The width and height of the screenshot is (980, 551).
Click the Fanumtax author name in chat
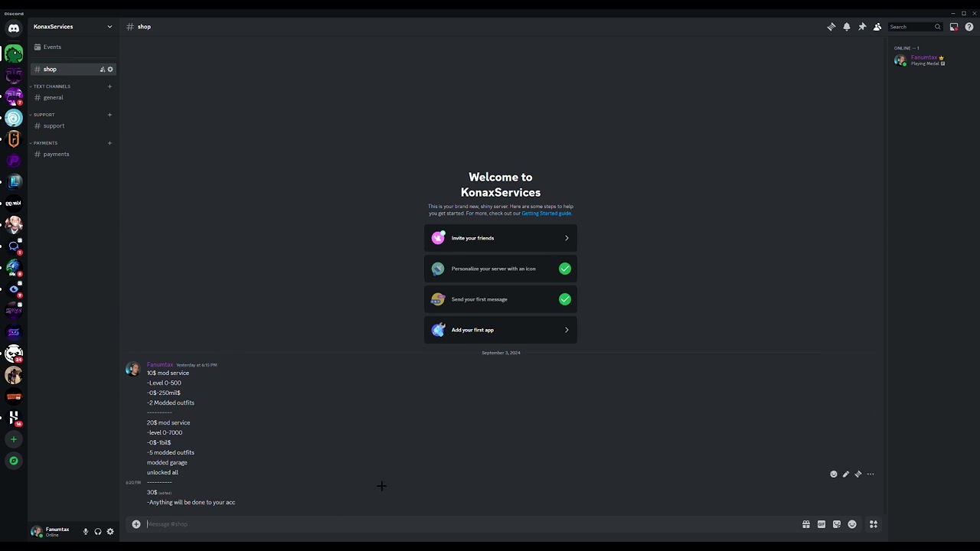click(160, 365)
